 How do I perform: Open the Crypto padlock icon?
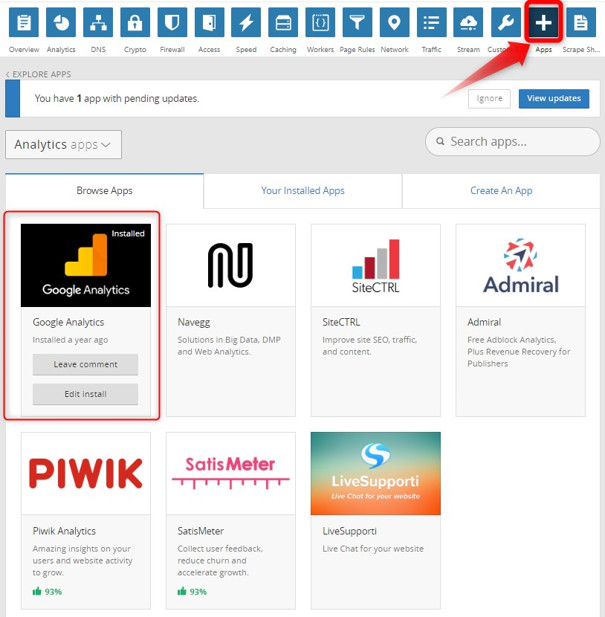click(x=135, y=23)
